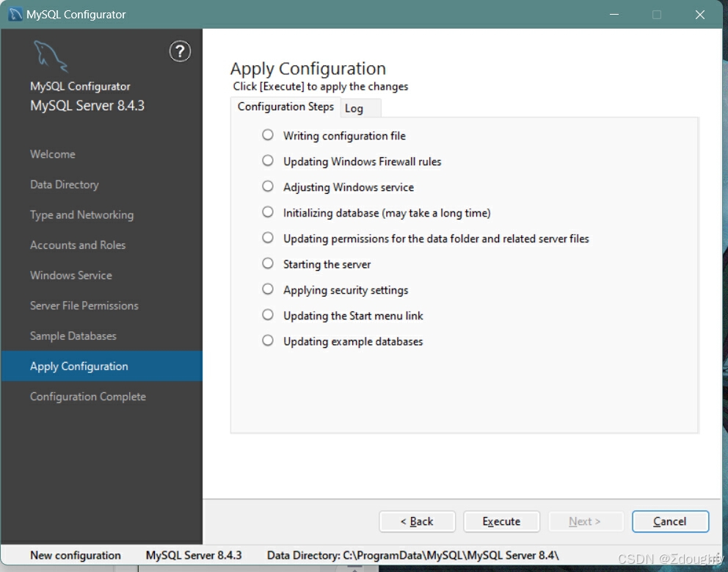Click the disabled Next button
This screenshot has width=728, height=572.
pos(585,521)
